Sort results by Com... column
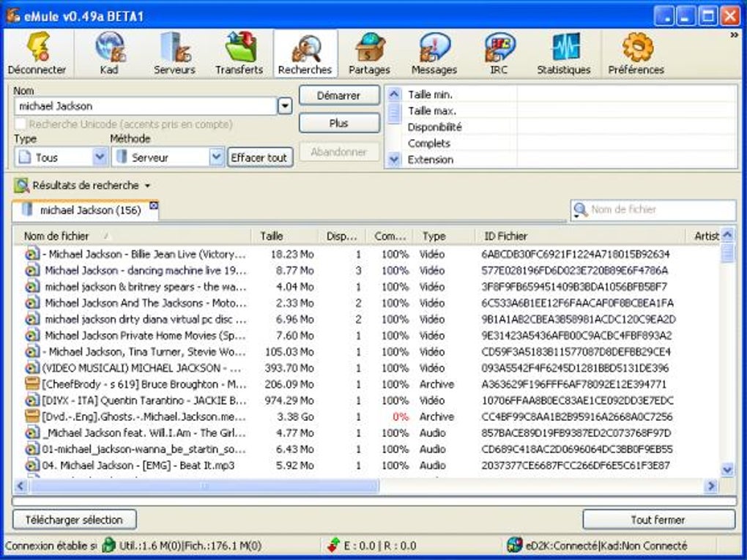Viewport: 747px width, 560px height. (390, 236)
